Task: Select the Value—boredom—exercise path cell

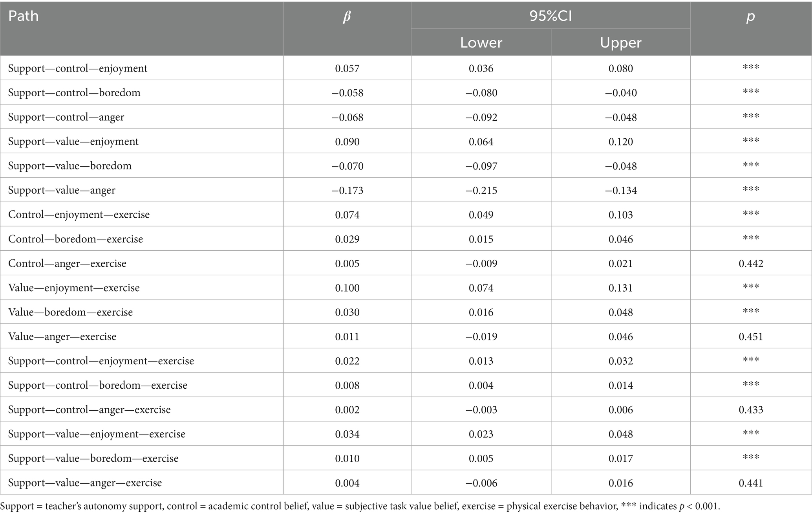Action: coord(70,312)
